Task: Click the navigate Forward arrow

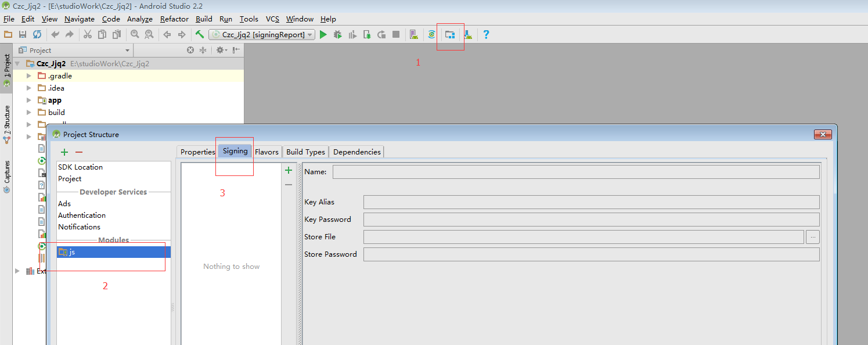Action: [x=182, y=35]
